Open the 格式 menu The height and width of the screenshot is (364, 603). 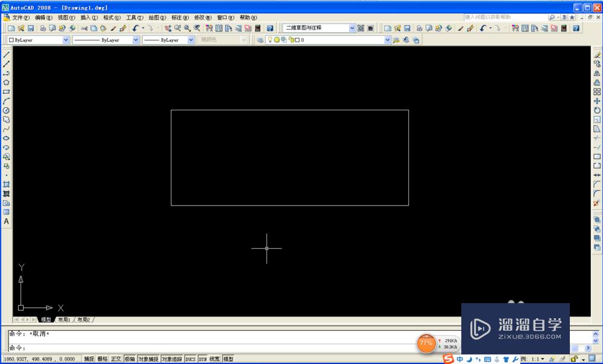[x=112, y=17]
